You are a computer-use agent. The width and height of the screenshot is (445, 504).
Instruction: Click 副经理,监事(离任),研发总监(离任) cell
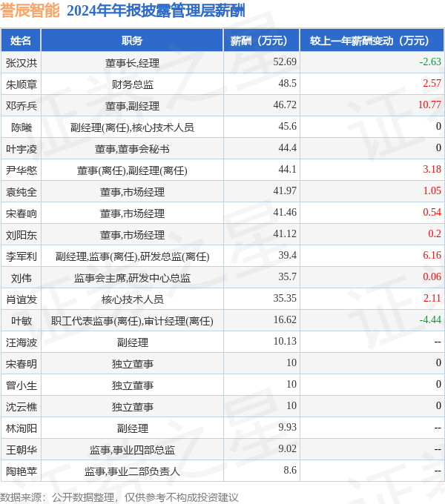coord(132,256)
